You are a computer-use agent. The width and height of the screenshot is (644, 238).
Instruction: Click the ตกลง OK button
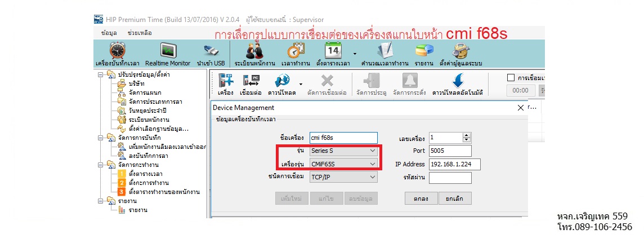pos(421,199)
